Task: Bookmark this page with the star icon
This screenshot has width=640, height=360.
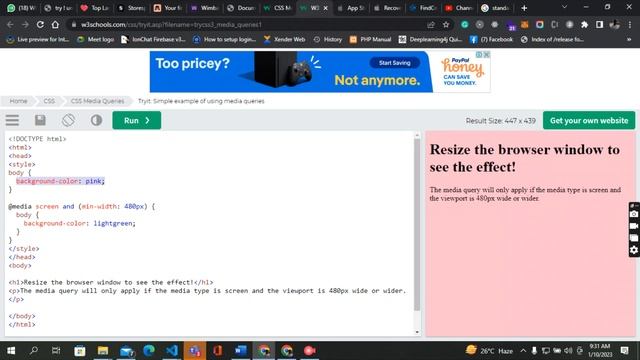Action: tap(446, 24)
